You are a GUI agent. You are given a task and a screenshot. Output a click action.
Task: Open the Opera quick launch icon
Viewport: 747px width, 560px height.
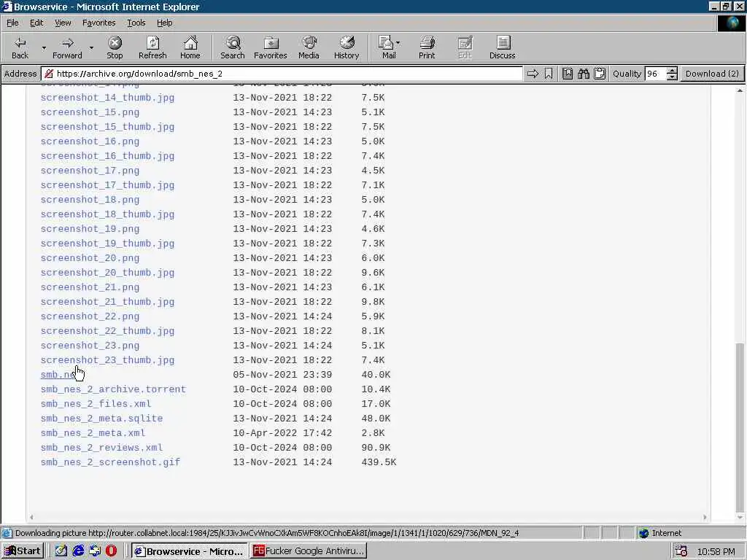pyautogui.click(x=111, y=551)
